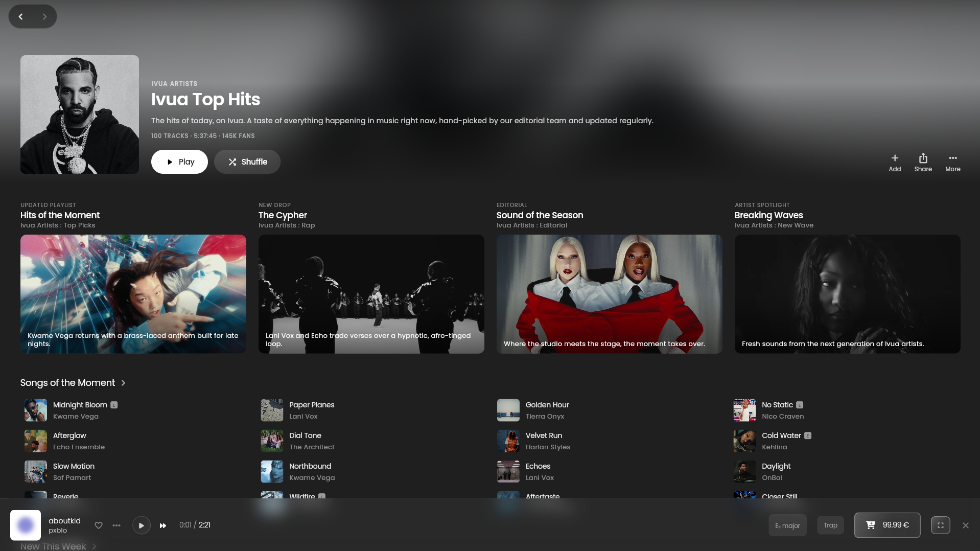Click the Ivua Artists label above title
Image resolution: width=980 pixels, height=551 pixels.
[174, 84]
